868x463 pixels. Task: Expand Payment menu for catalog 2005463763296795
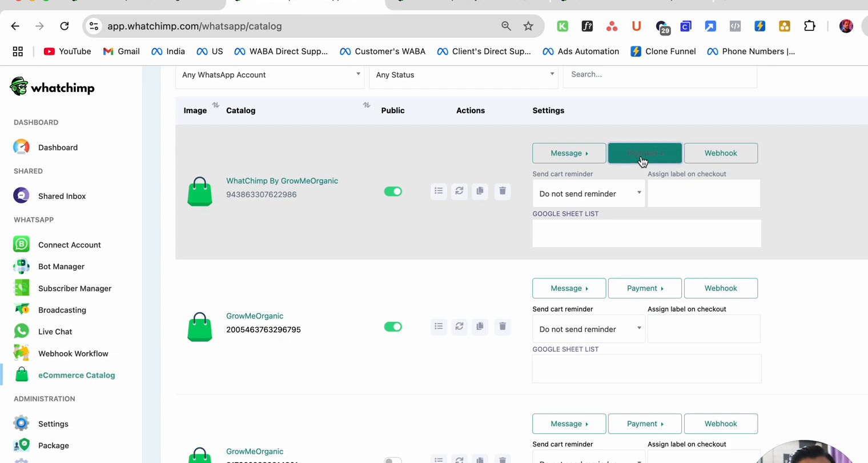[x=645, y=289]
